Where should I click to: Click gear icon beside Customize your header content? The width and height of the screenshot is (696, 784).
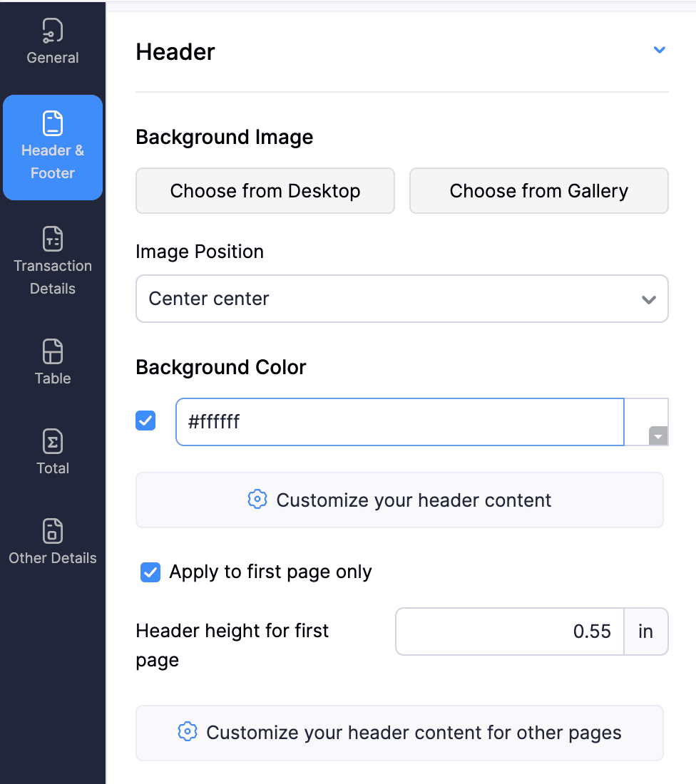[x=257, y=500]
